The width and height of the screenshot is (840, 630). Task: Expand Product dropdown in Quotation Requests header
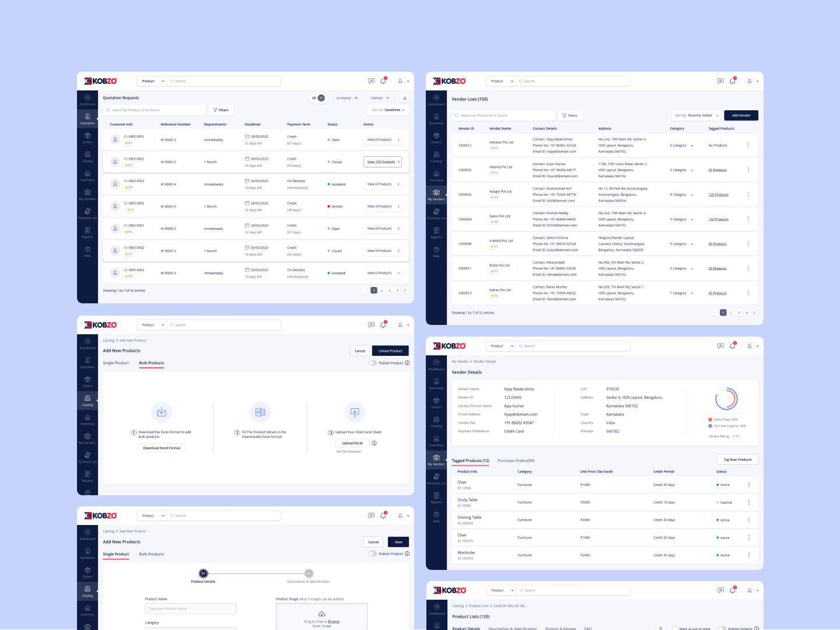click(152, 81)
